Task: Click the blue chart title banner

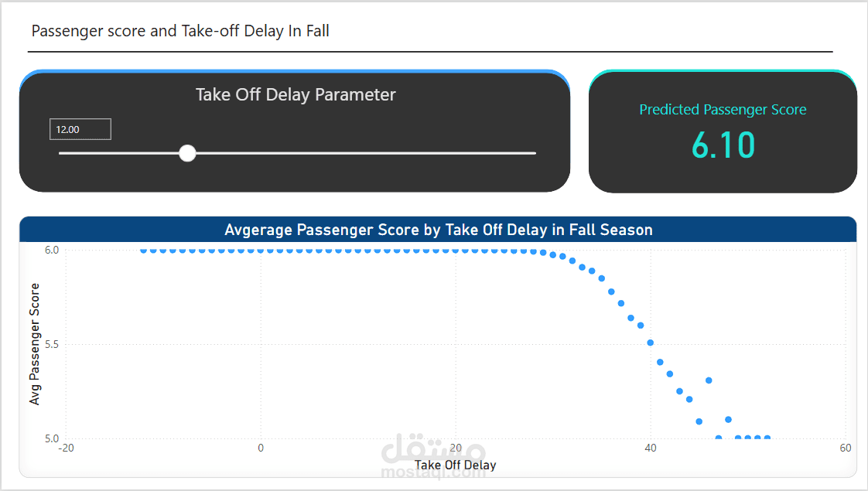Action: pyautogui.click(x=438, y=230)
